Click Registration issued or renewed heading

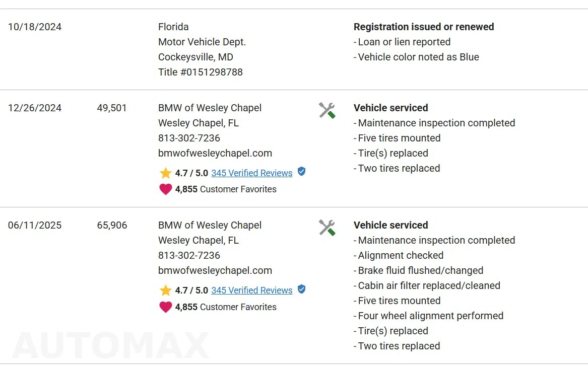pyautogui.click(x=424, y=27)
